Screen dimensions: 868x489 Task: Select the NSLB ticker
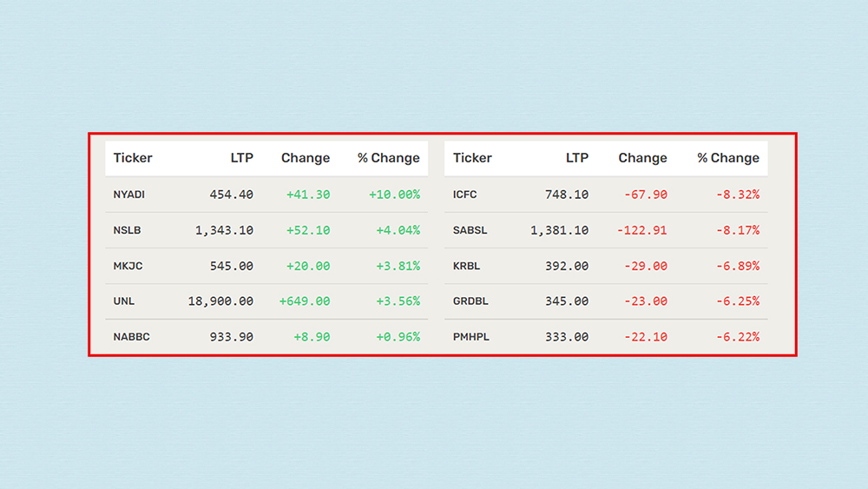tap(127, 230)
